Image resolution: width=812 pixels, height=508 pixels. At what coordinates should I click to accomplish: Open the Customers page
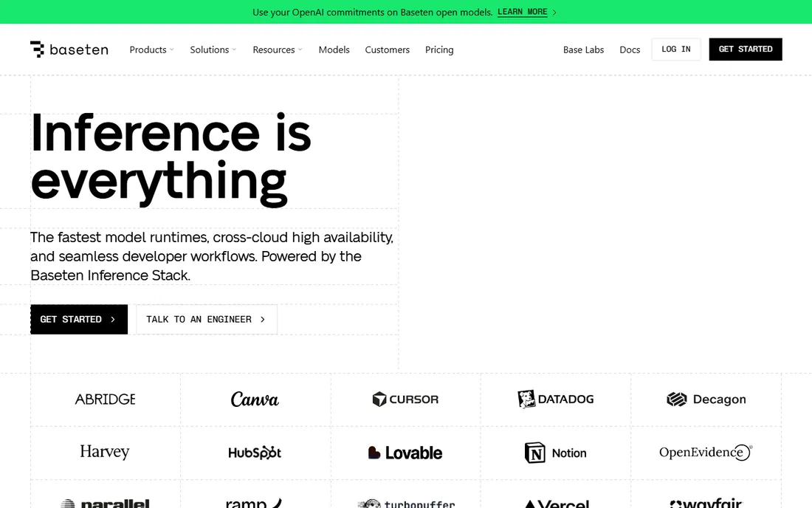point(388,49)
